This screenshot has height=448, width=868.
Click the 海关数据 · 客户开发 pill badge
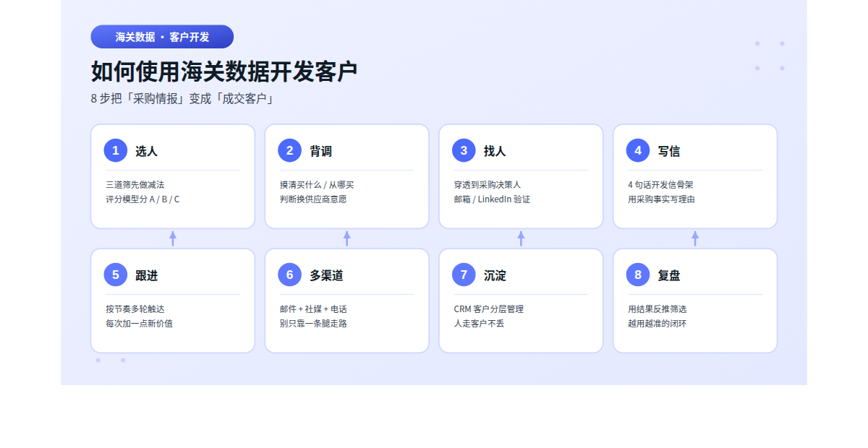tap(162, 37)
